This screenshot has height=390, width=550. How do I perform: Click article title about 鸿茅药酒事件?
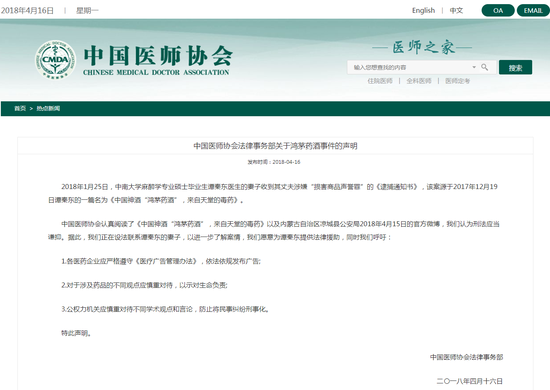click(275, 146)
